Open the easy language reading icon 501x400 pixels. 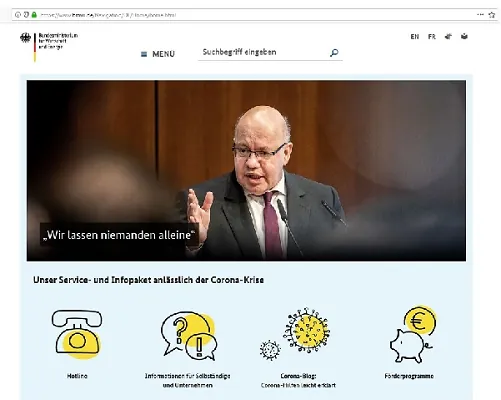(464, 36)
